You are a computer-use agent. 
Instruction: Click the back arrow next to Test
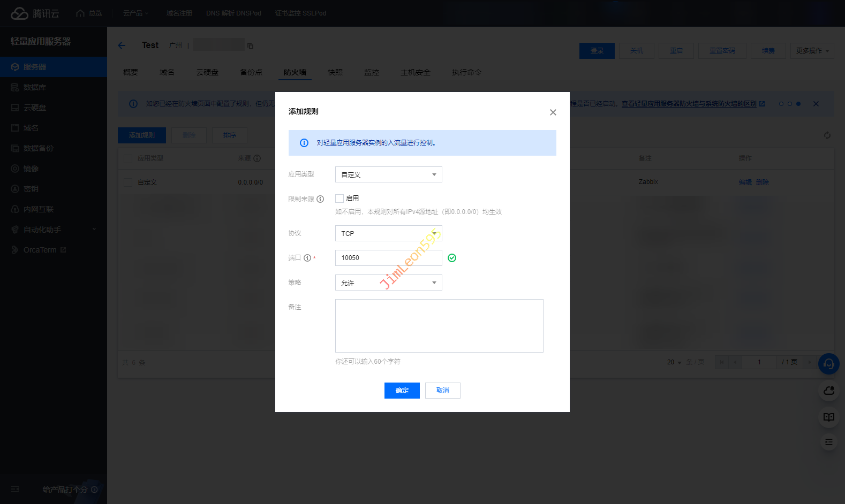(x=122, y=45)
